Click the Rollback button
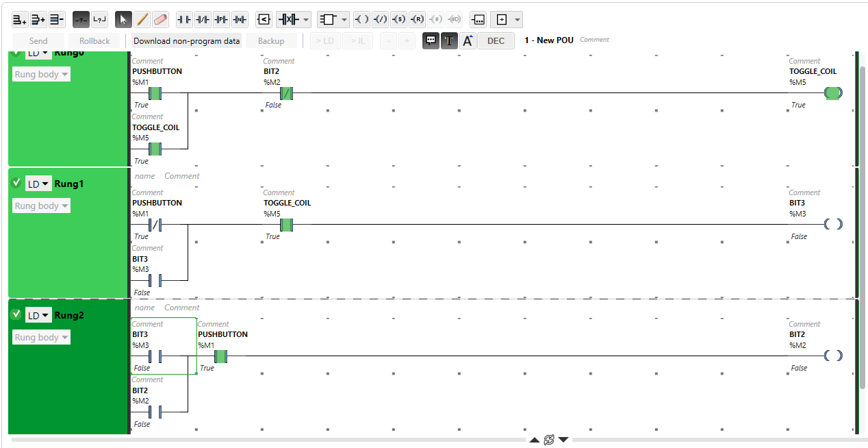 click(x=94, y=41)
